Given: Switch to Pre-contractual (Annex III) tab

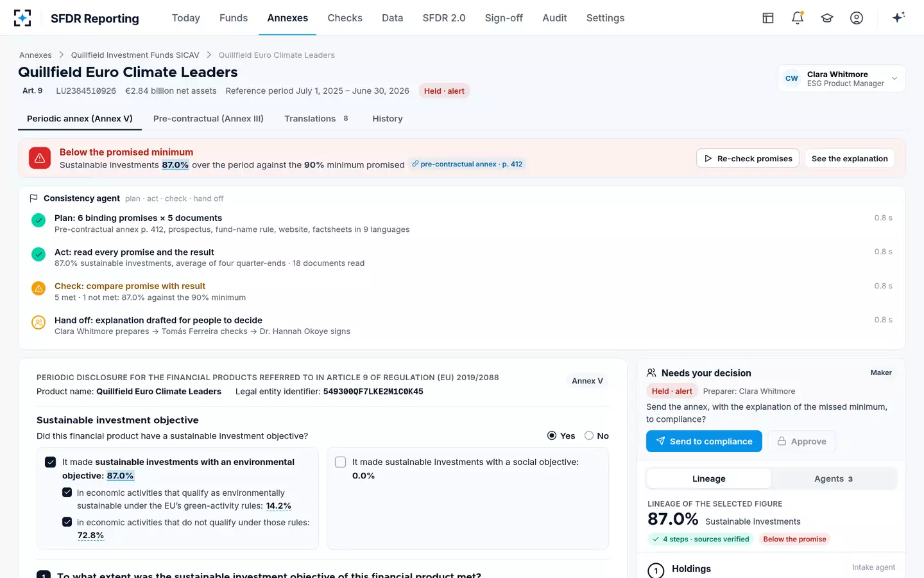Looking at the screenshot, I should click(x=209, y=118).
